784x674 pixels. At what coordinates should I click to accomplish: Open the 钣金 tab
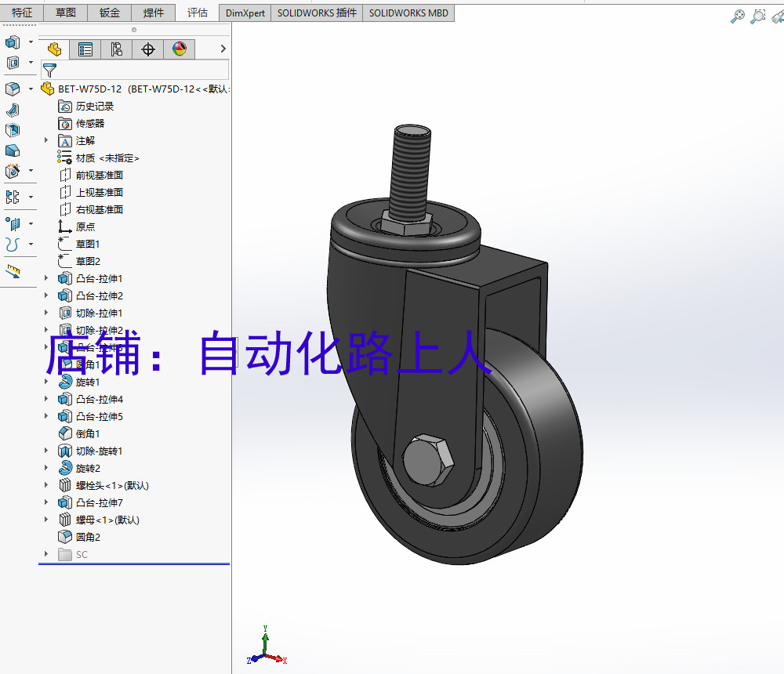coord(110,13)
